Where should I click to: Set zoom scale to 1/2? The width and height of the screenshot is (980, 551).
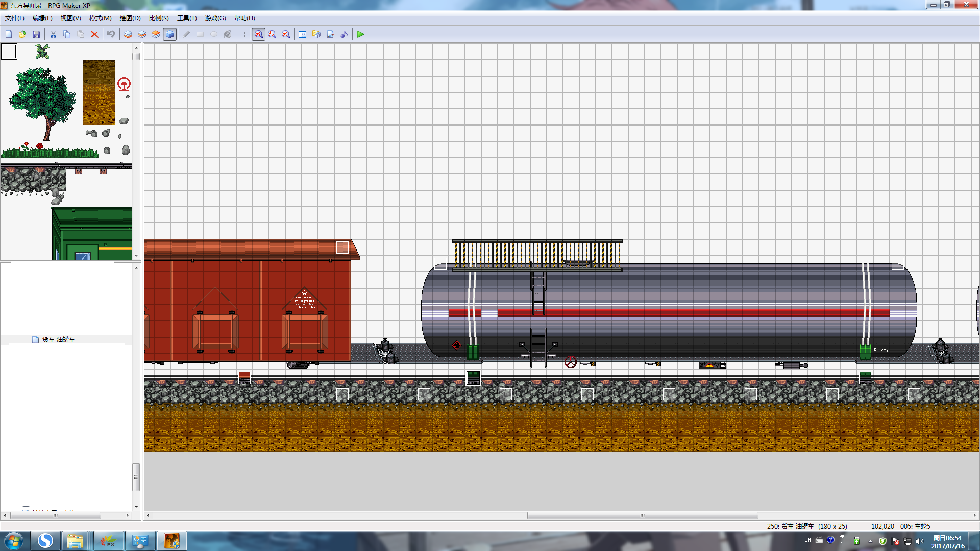click(273, 34)
